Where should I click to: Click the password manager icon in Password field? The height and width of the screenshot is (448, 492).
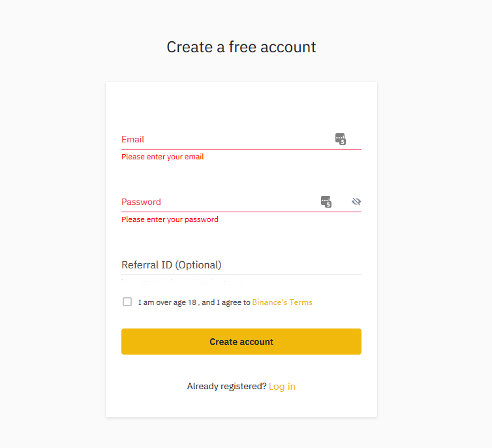(326, 202)
